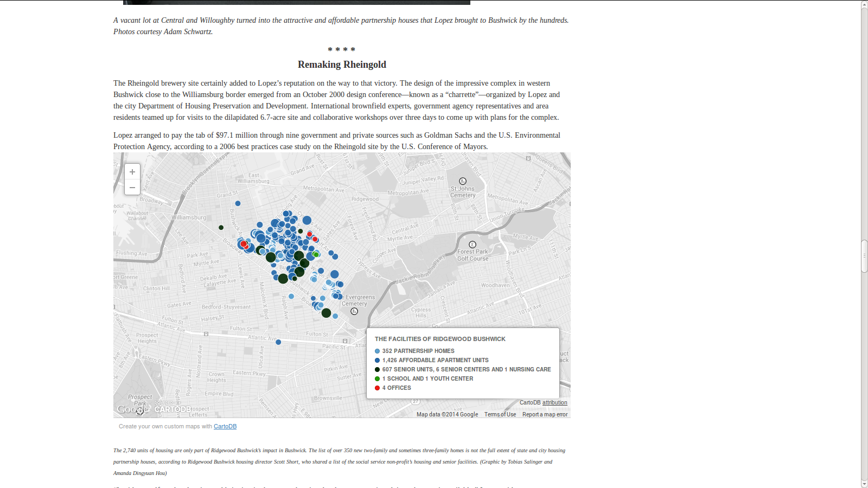Click the Forest Park Golf Course icon
Image resolution: width=868 pixels, height=488 pixels.
[473, 245]
